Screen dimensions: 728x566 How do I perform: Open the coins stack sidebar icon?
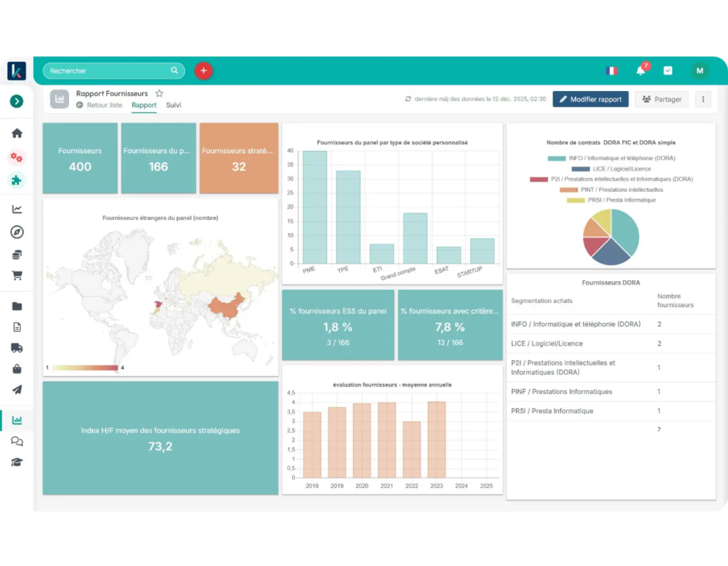[17, 255]
